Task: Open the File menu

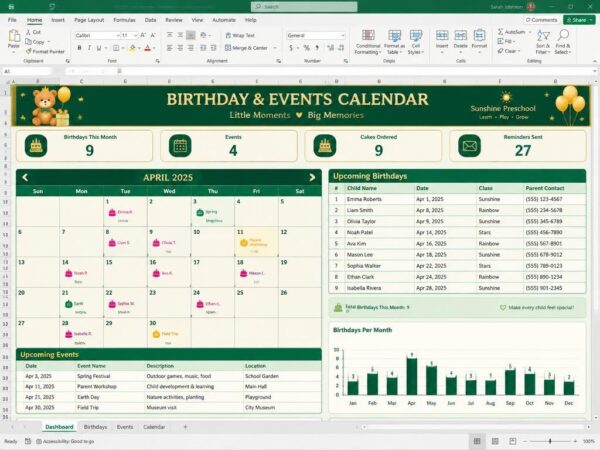Action: [12, 20]
